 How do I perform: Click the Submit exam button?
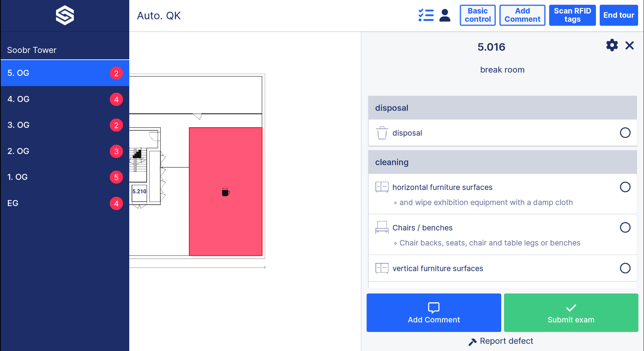point(571,313)
